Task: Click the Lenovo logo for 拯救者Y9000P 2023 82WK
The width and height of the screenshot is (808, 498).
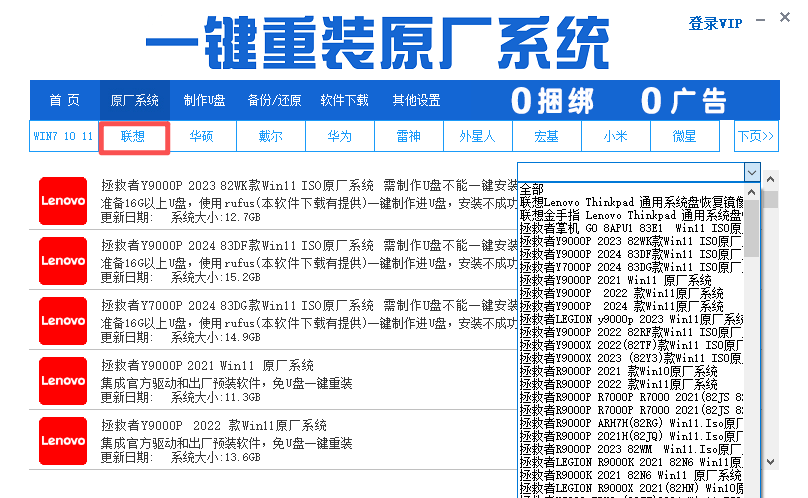Action: tap(63, 201)
